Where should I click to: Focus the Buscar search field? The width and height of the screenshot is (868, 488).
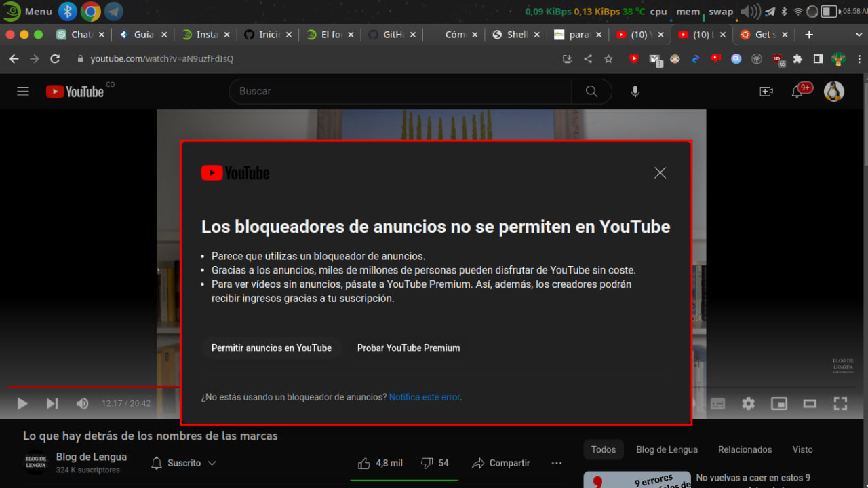point(400,91)
